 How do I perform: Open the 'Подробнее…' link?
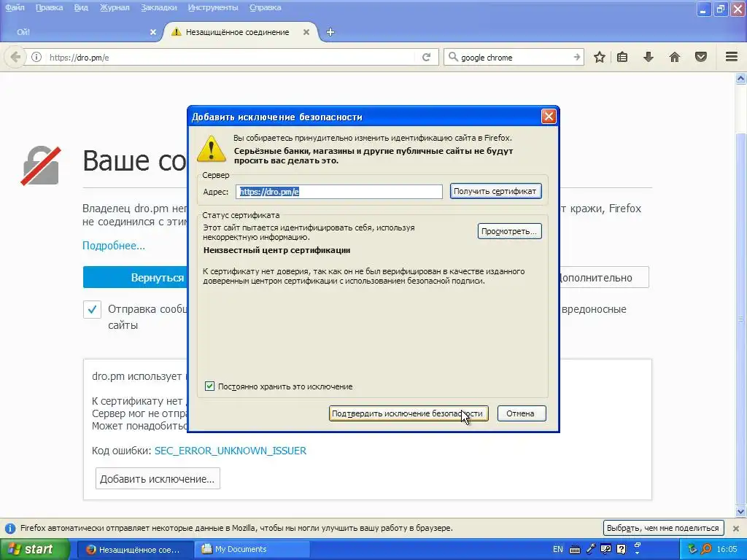coord(114,246)
